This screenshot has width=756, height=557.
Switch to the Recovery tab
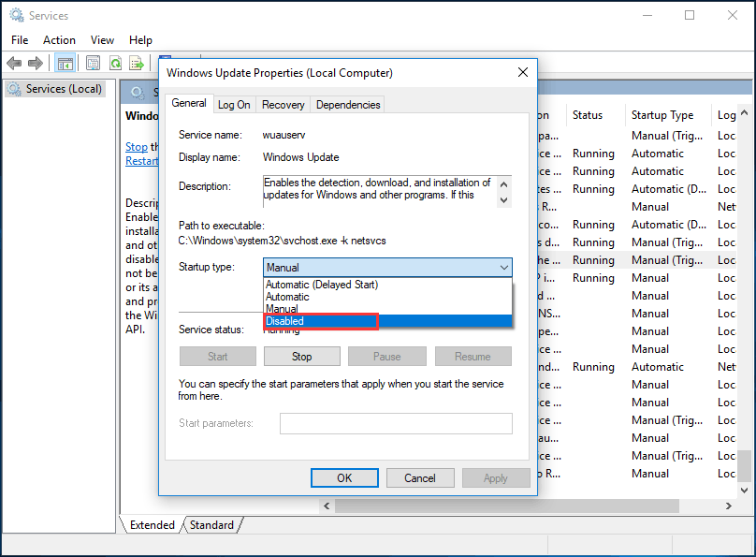(x=283, y=105)
